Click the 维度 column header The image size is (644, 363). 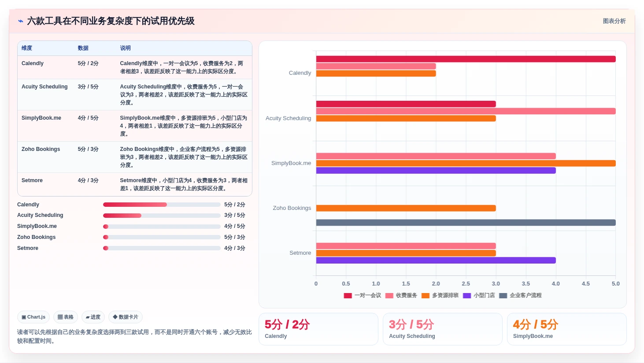click(27, 48)
